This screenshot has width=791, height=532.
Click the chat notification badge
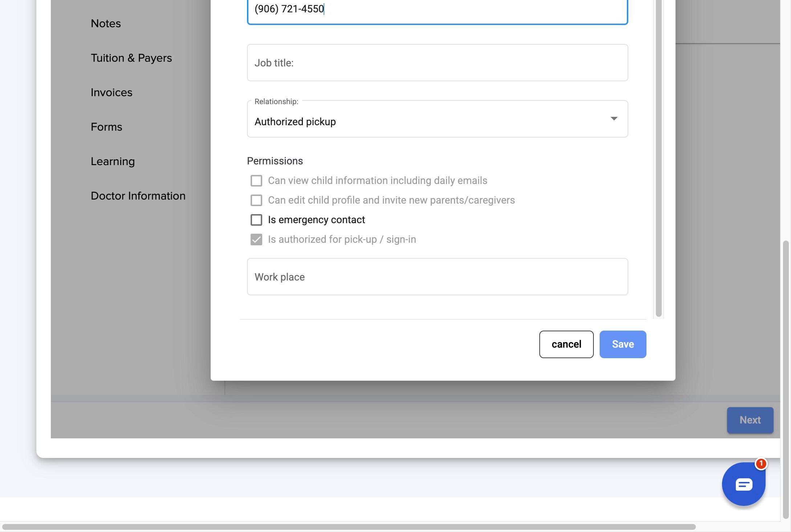coord(760,463)
